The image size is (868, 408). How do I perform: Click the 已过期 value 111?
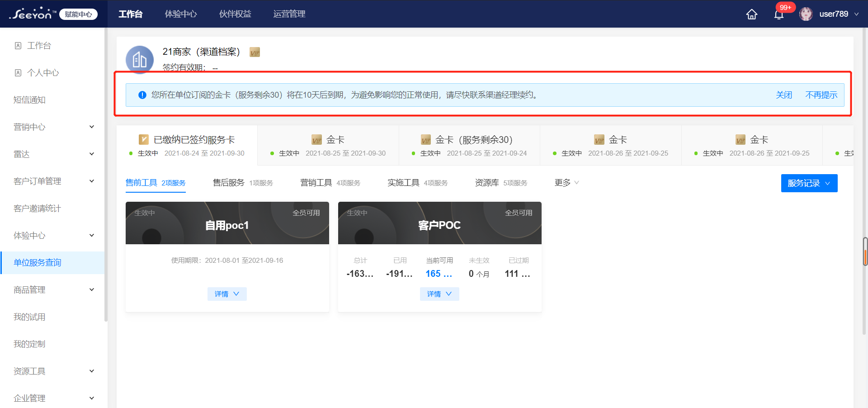[518, 274]
